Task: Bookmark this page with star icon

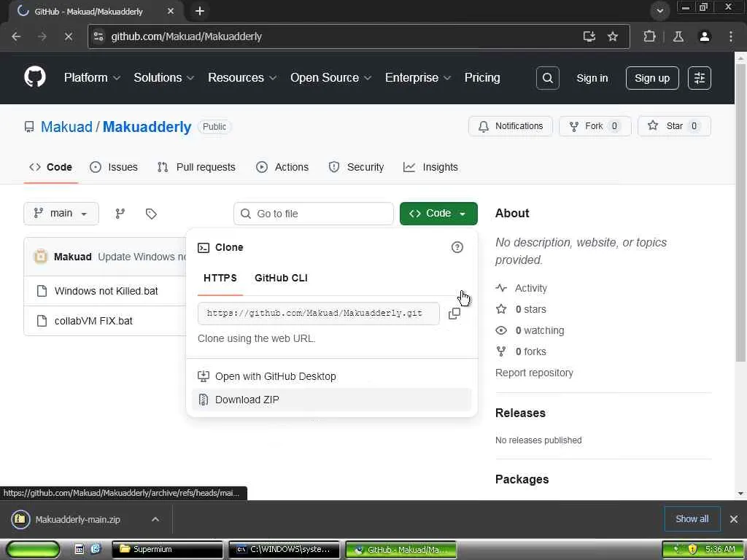Action: tap(613, 36)
